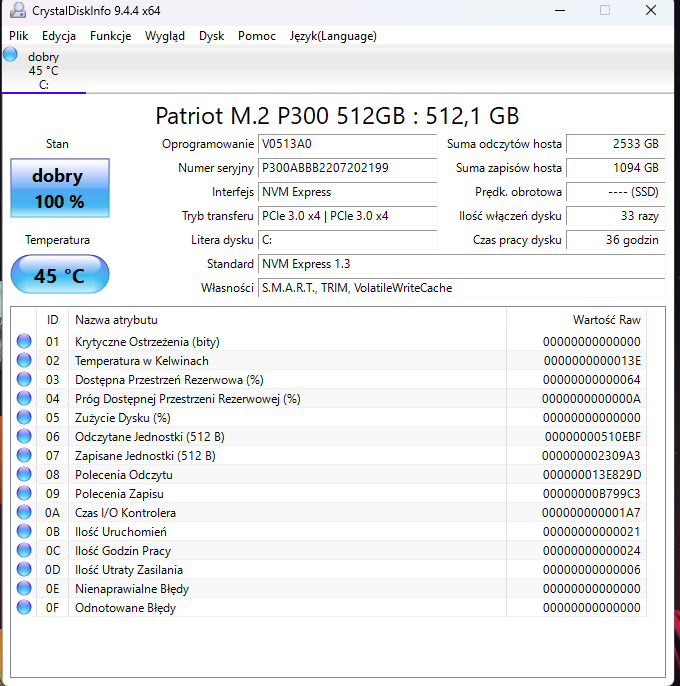This screenshot has height=686, width=680.
Task: Click the Nazwa atrybutu column header
Action: pyautogui.click(x=287, y=320)
